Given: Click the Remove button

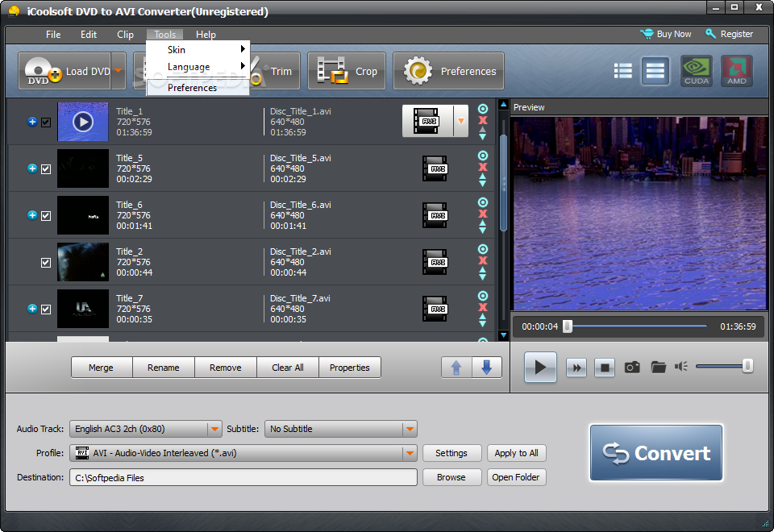Looking at the screenshot, I should pyautogui.click(x=226, y=368).
